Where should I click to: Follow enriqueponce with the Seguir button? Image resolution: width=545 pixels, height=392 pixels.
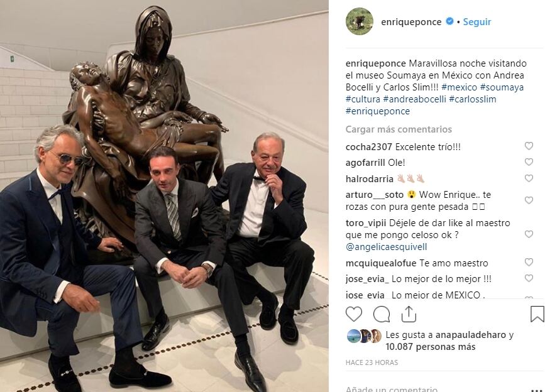477,22
